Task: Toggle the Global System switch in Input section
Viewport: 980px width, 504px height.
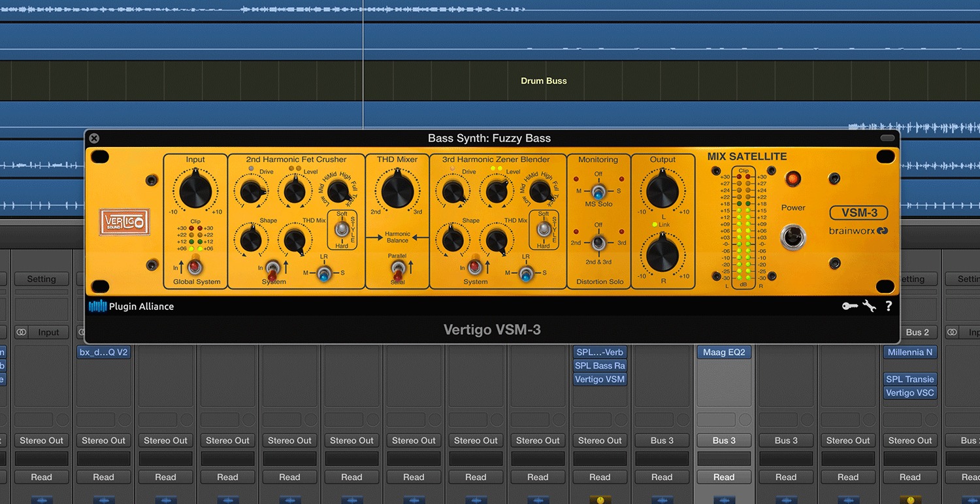Action: coord(195,267)
